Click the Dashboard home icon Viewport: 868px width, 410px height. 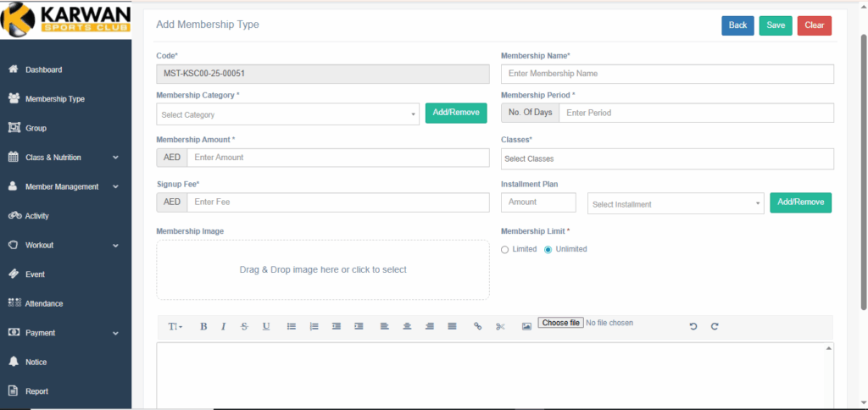14,69
